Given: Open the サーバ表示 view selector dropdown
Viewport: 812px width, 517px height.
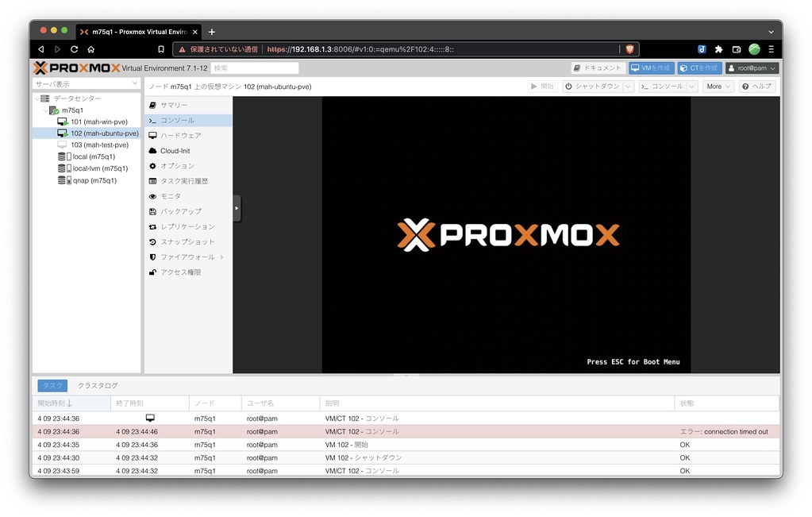Looking at the screenshot, I should [86, 83].
